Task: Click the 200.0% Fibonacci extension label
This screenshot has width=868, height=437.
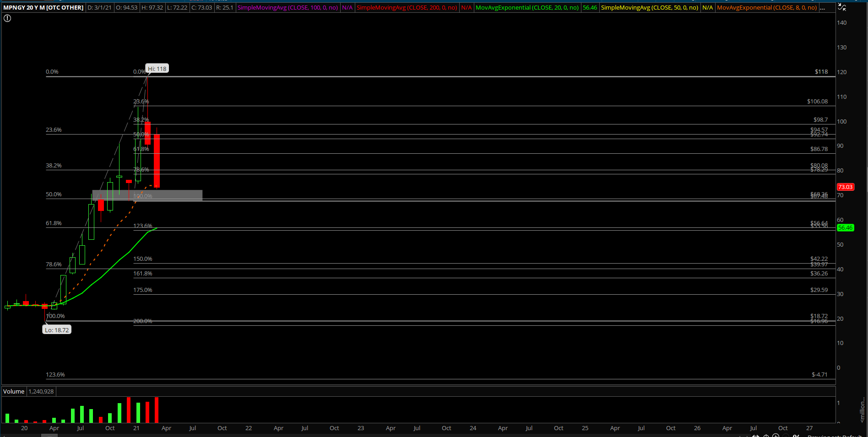Action: pyautogui.click(x=143, y=321)
